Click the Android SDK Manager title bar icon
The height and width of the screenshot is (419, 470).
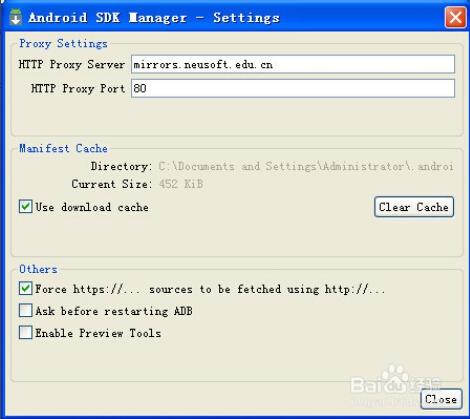point(15,17)
